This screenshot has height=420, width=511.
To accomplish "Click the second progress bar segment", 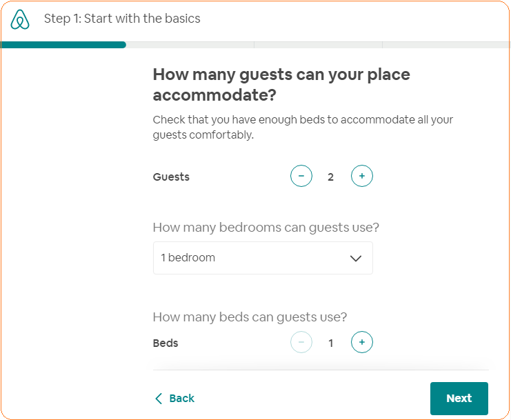I will tap(190, 45).
